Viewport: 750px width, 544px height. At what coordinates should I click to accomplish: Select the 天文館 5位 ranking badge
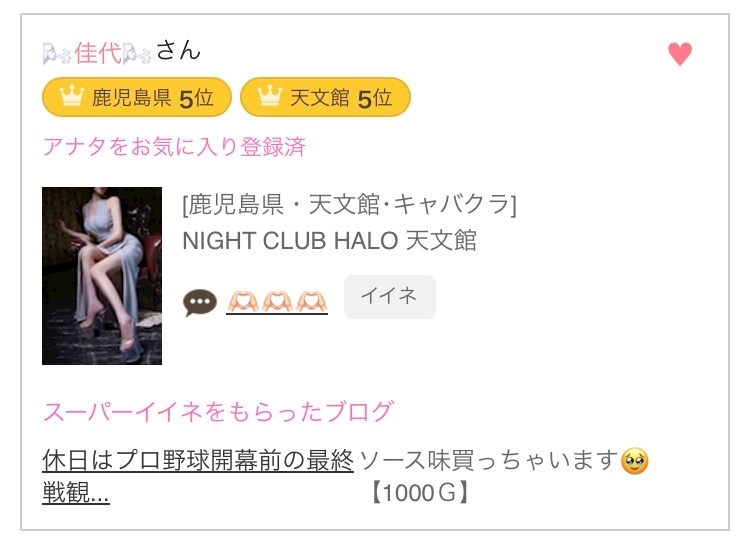[325, 98]
